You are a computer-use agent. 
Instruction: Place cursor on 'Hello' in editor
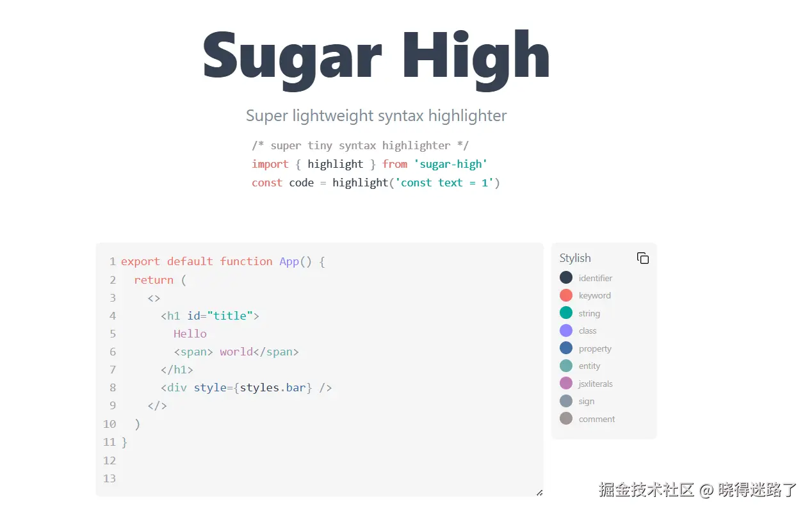[x=190, y=334]
